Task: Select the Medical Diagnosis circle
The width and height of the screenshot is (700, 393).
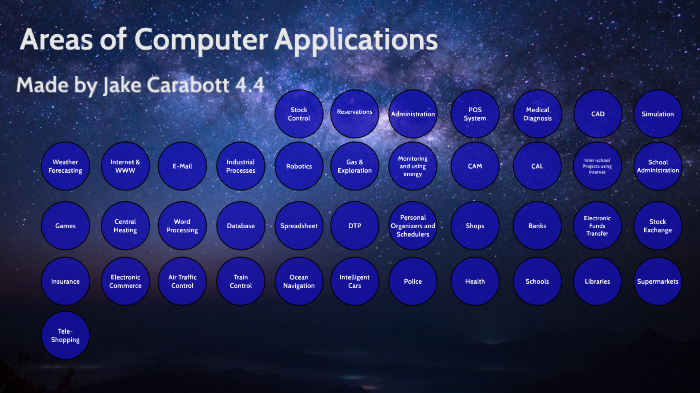Action: point(538,114)
